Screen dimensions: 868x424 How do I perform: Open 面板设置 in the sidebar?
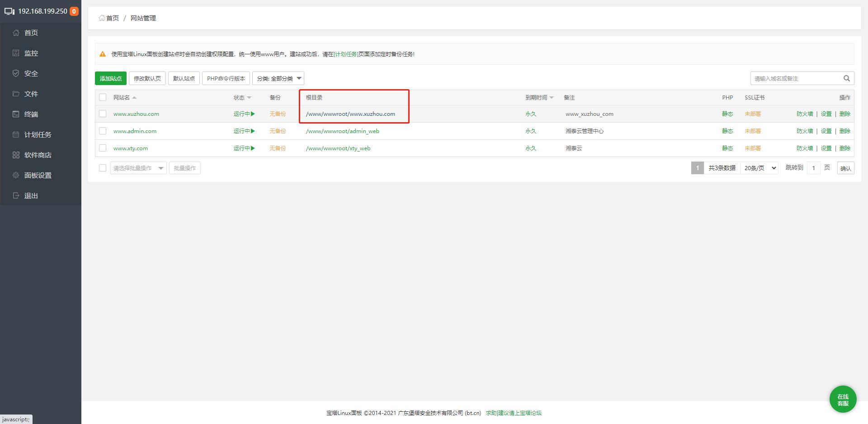click(41, 175)
